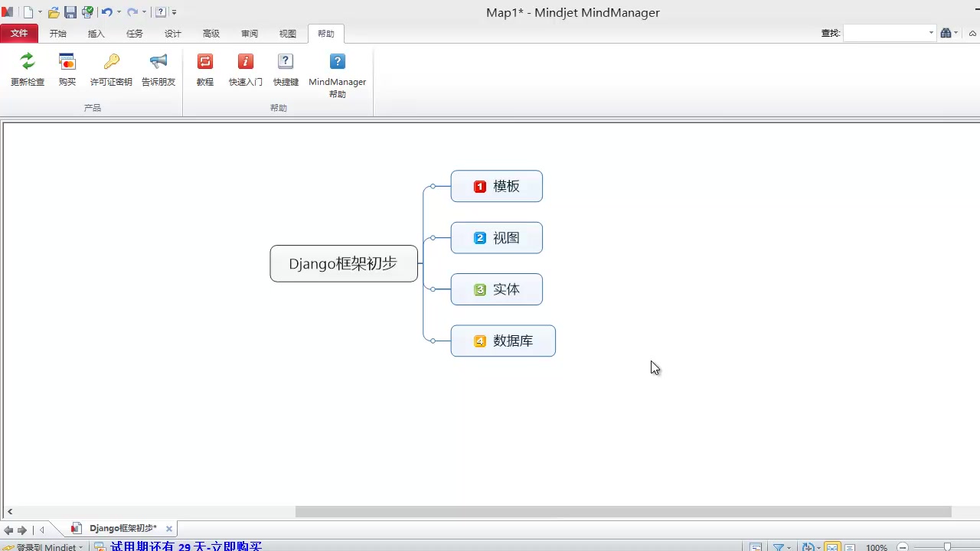This screenshot has height=551, width=980.
Task: Select the central topic Django框架初步
Action: point(344,264)
